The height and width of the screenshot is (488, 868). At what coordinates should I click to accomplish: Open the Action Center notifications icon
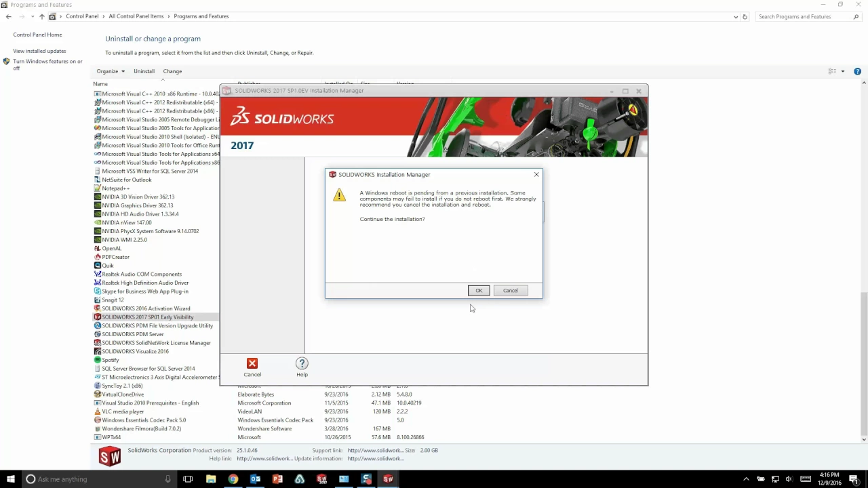[854, 479]
